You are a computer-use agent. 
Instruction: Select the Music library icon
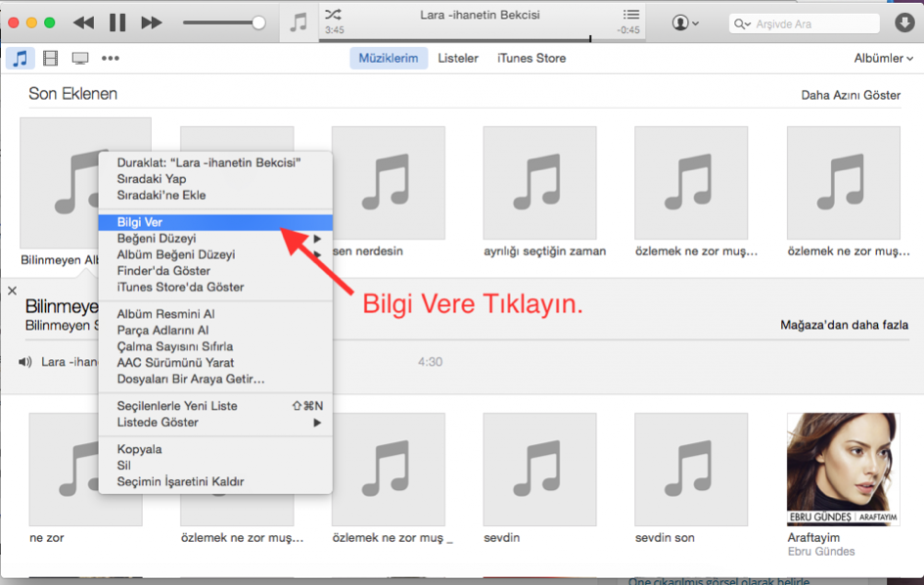[20, 59]
